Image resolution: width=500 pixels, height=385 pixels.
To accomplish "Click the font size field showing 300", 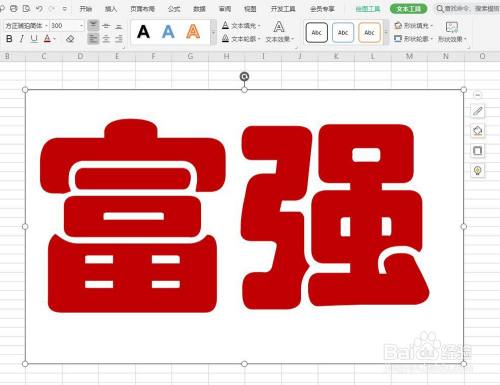I will [x=64, y=26].
